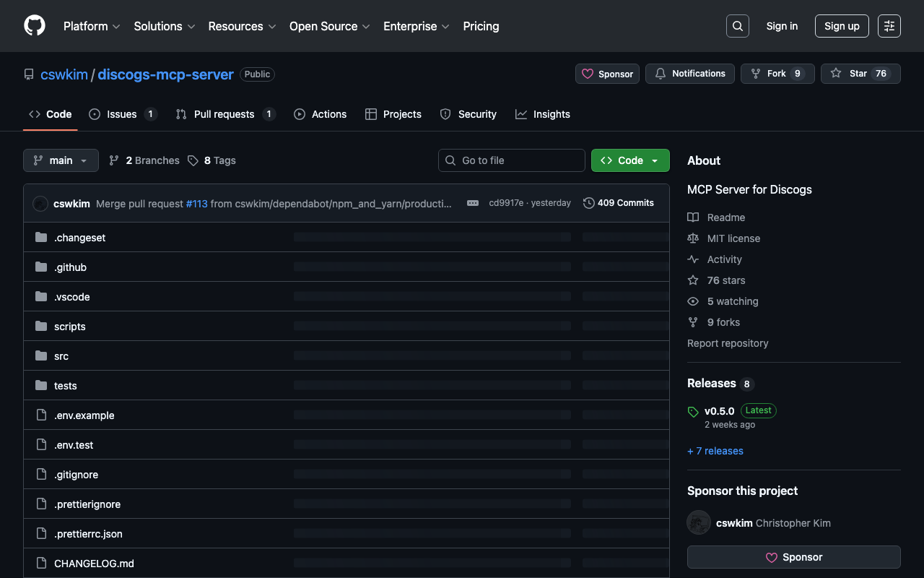Open the + 7 releases link

click(715, 451)
